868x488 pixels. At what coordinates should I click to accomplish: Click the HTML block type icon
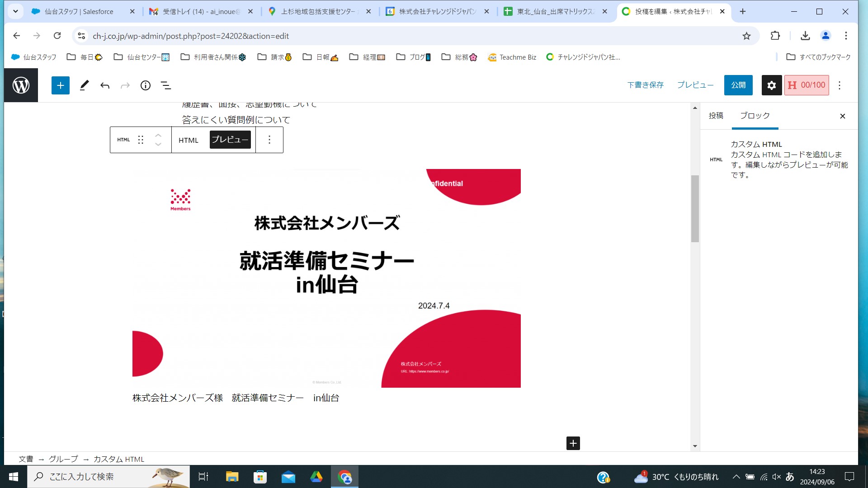pos(123,140)
